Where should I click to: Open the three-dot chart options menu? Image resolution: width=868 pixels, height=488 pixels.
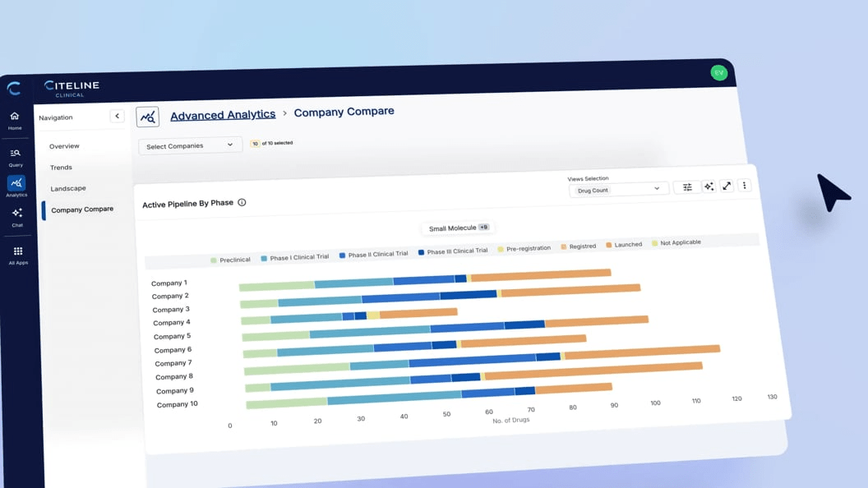[x=744, y=186]
